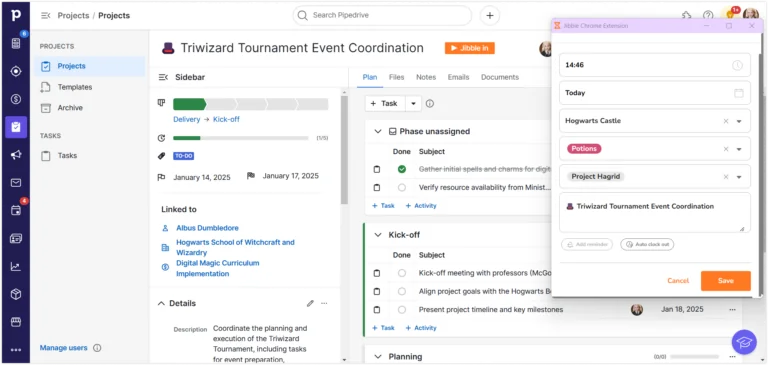This screenshot has width=768, height=365.
Task: Open the Project Hagrid dropdown
Action: (x=739, y=177)
